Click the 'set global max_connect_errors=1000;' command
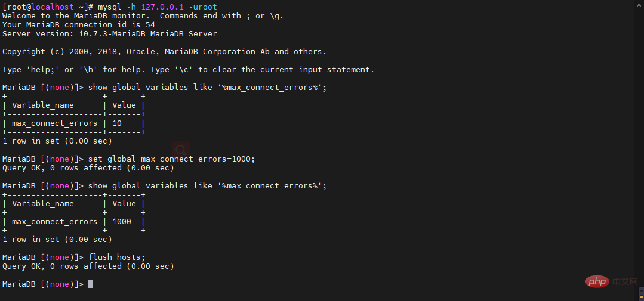Image resolution: width=644 pixels, height=301 pixels. tap(172, 159)
